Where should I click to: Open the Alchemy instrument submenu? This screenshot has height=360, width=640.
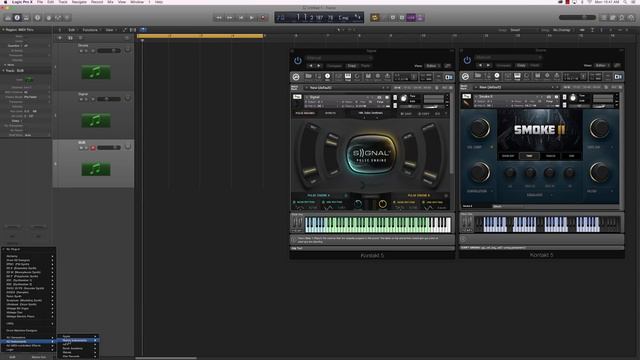click(x=29, y=256)
